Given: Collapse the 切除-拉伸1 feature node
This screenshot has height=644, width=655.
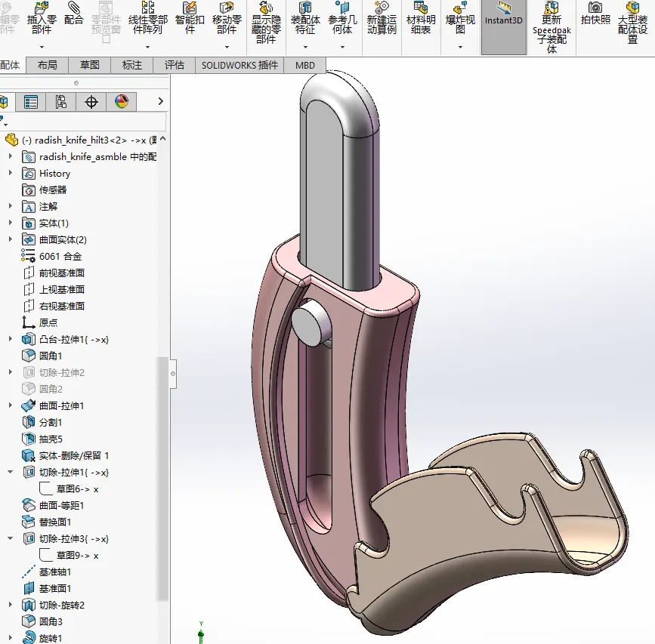Looking at the screenshot, I should (11, 472).
